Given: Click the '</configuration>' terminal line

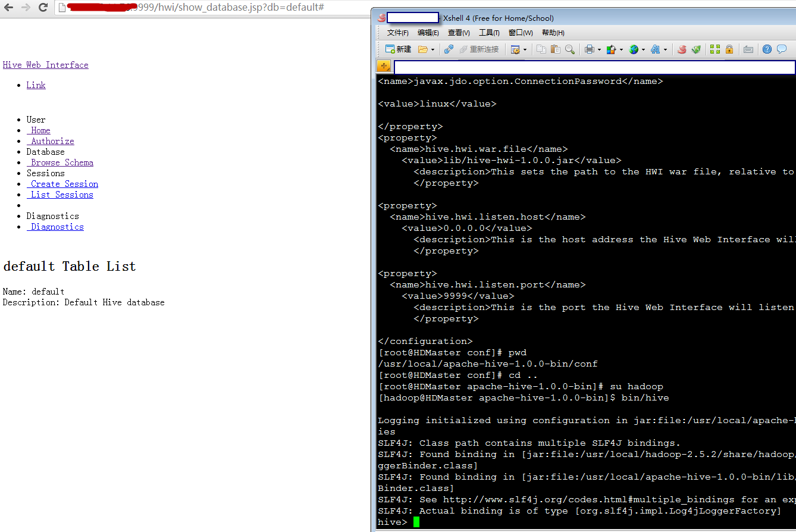Looking at the screenshot, I should pos(425,341).
